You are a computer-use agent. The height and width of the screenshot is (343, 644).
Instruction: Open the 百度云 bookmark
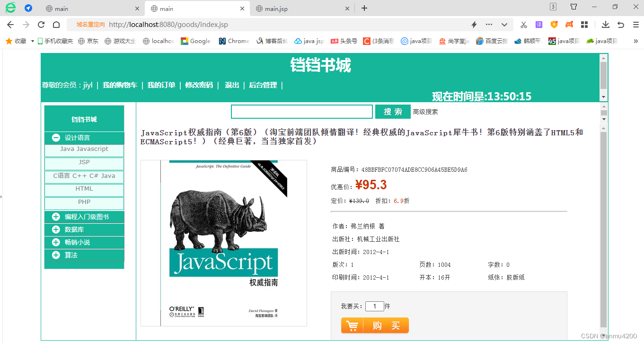(x=492, y=41)
